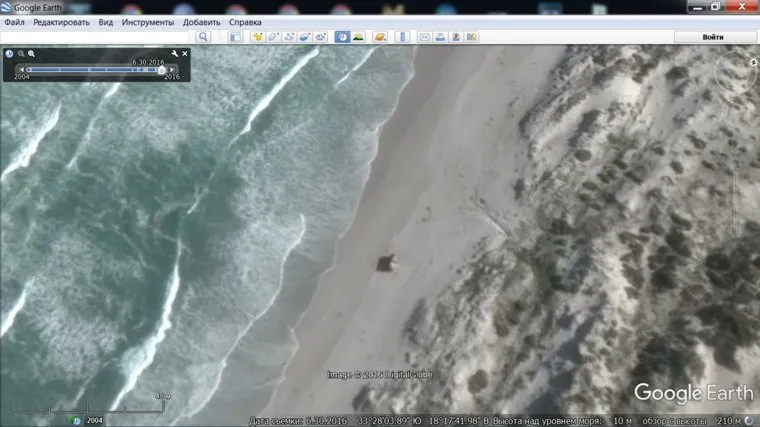Click the email envelope icon
This screenshot has width=760, height=427.
(x=424, y=37)
